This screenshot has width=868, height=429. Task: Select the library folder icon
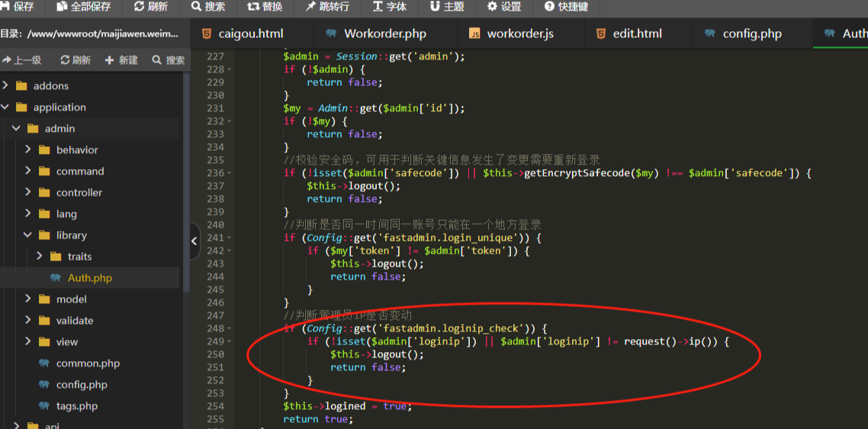click(x=44, y=235)
